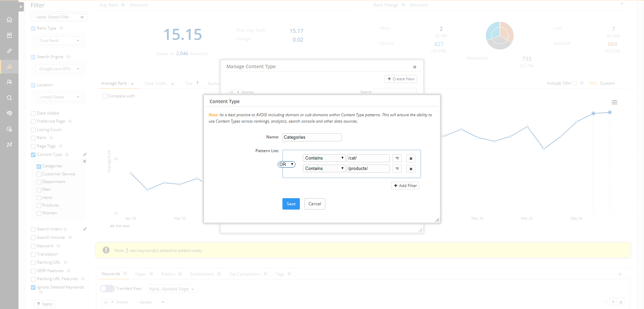Viewport: 644px width, 309px height.
Task: Click the /cat/ pattern input field
Action: click(368, 158)
